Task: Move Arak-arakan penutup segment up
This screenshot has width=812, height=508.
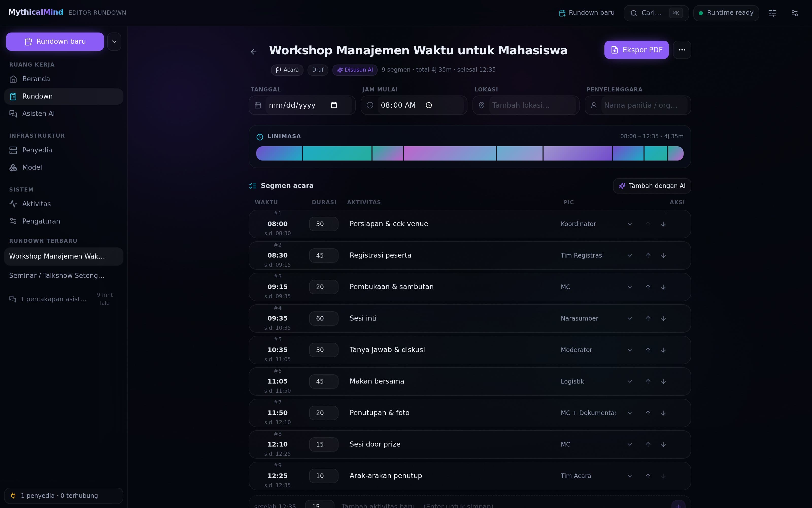Action: 648,476
